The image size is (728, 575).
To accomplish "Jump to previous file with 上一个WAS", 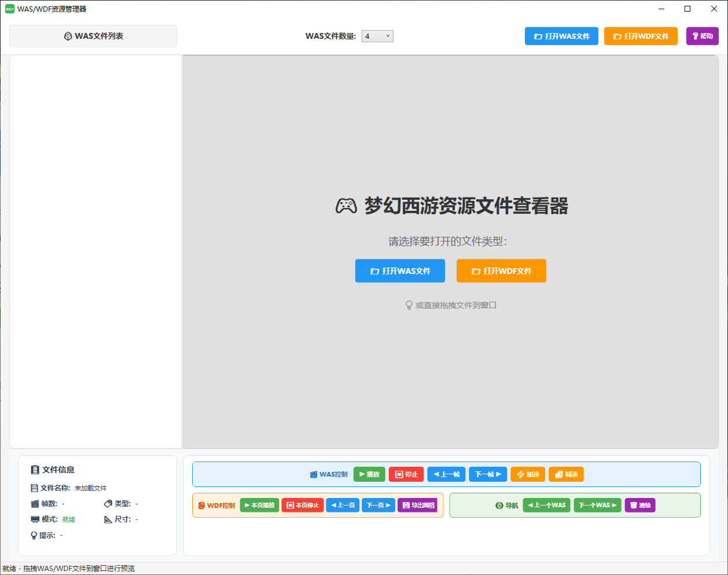I will click(547, 506).
